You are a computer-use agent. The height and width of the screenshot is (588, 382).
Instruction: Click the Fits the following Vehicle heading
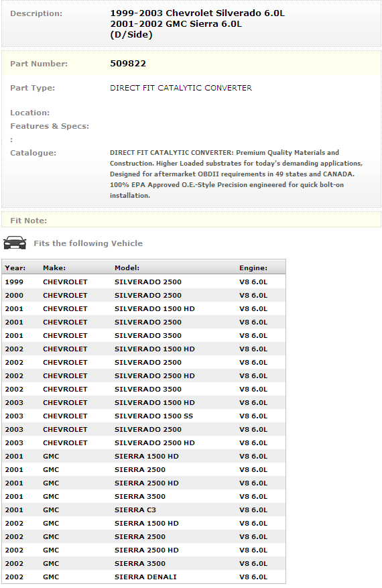[x=88, y=243]
